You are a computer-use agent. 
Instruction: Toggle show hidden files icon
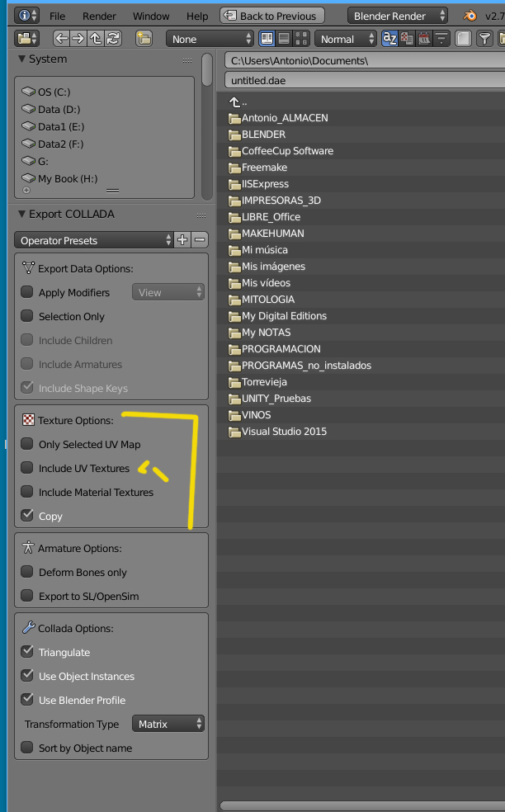click(x=463, y=38)
